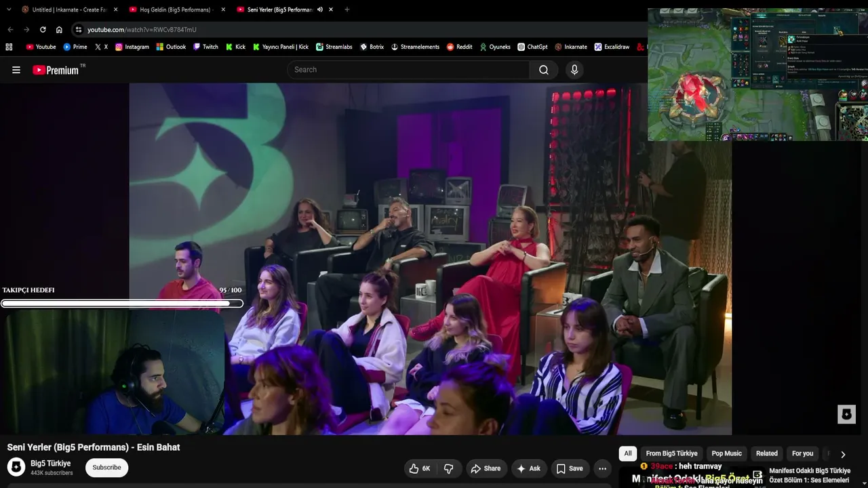
Task: Open the ChatGpt bookmark
Action: point(532,47)
